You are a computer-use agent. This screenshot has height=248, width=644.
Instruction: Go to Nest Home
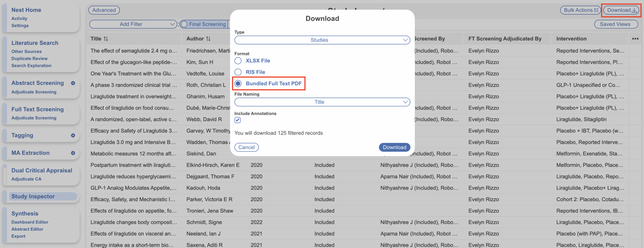tap(26, 10)
